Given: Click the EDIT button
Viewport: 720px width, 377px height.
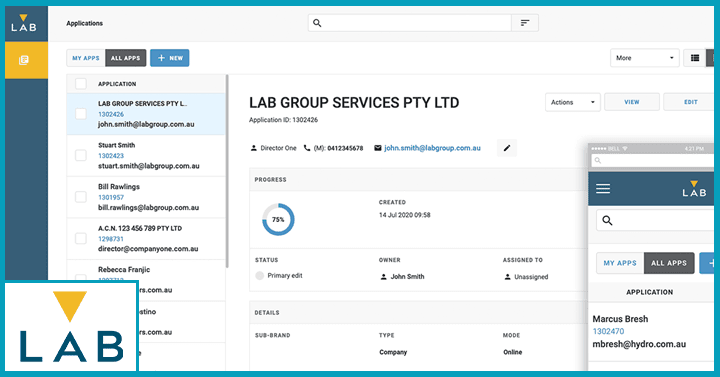Looking at the screenshot, I should click(x=688, y=102).
